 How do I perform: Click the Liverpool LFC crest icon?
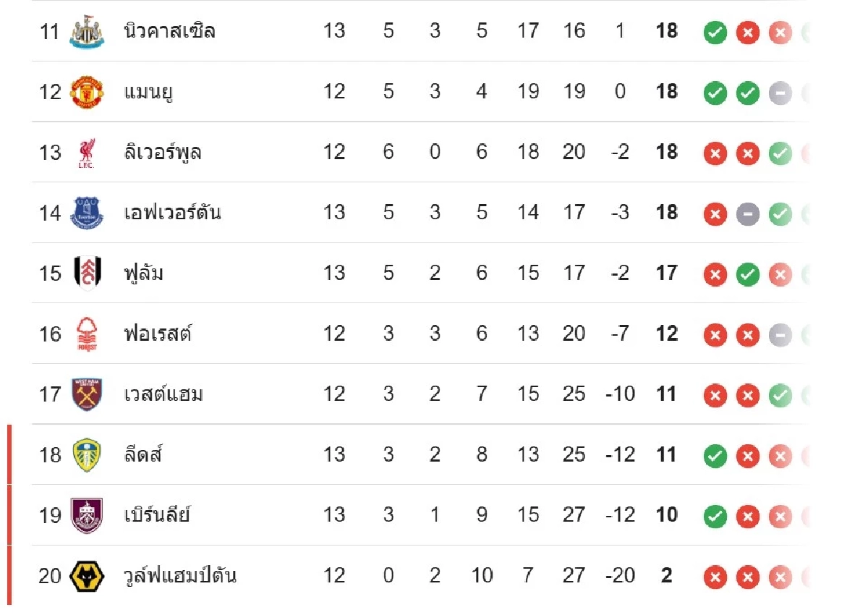pos(87,153)
